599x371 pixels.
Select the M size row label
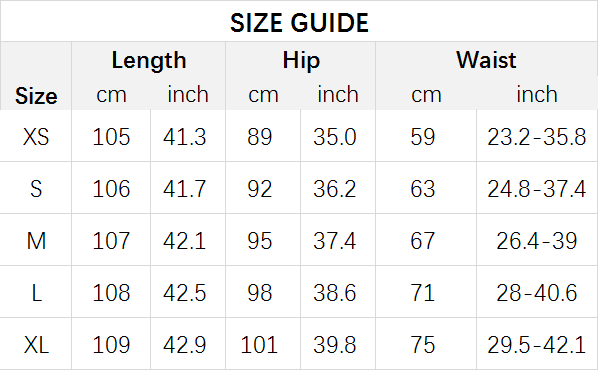point(36,241)
